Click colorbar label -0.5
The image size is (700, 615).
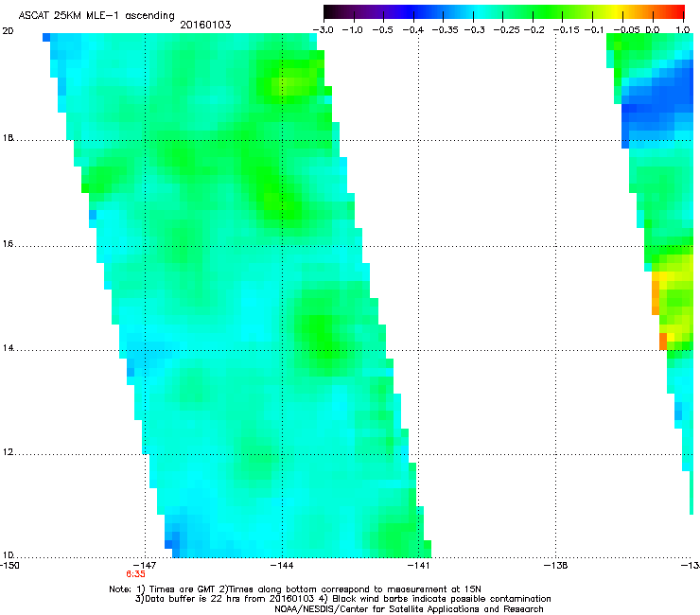(382, 30)
